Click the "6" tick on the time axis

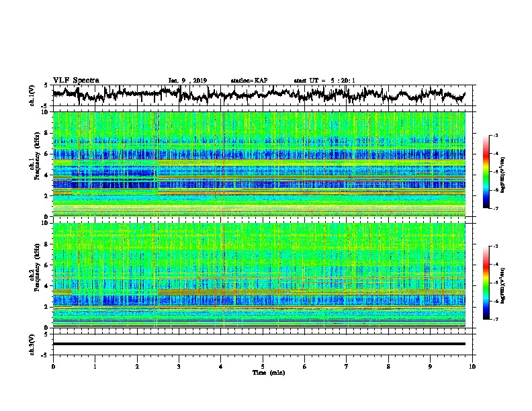pyautogui.click(x=304, y=367)
